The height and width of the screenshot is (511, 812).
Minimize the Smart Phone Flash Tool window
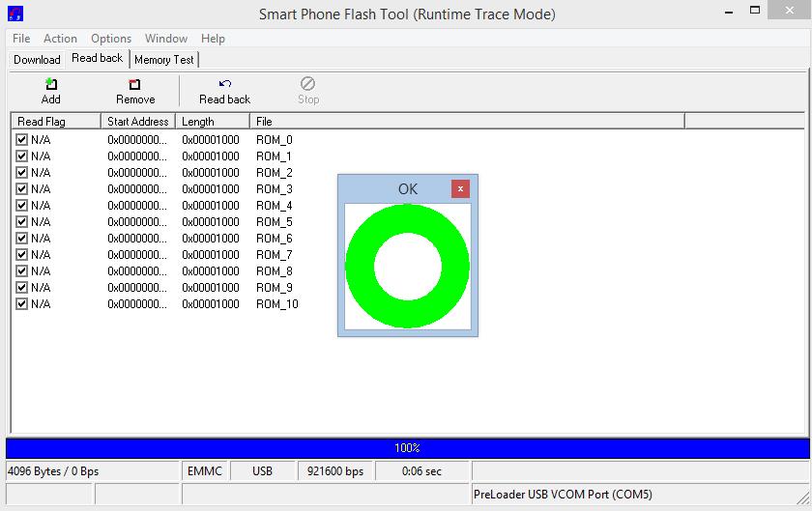(729, 12)
